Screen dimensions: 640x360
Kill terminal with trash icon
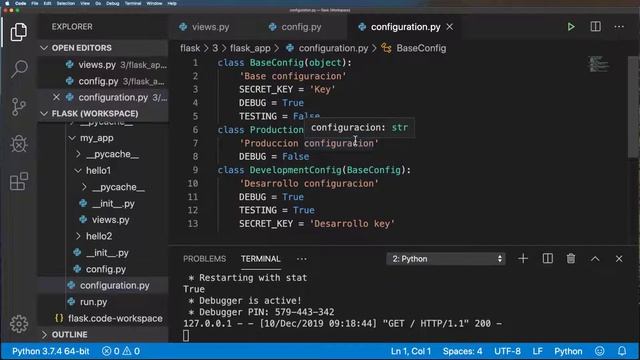(571, 259)
